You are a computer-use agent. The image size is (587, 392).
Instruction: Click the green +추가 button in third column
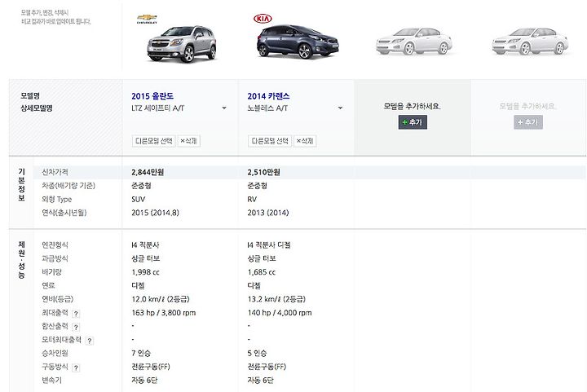tap(413, 122)
